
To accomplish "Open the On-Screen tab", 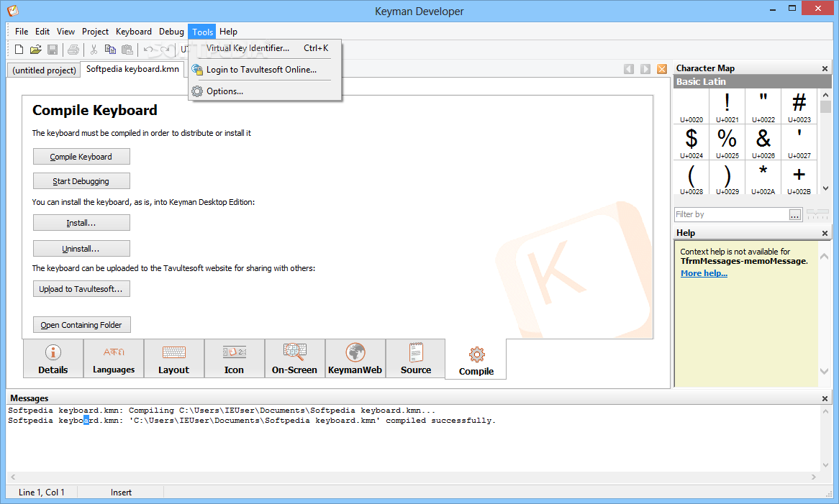I will pyautogui.click(x=294, y=359).
